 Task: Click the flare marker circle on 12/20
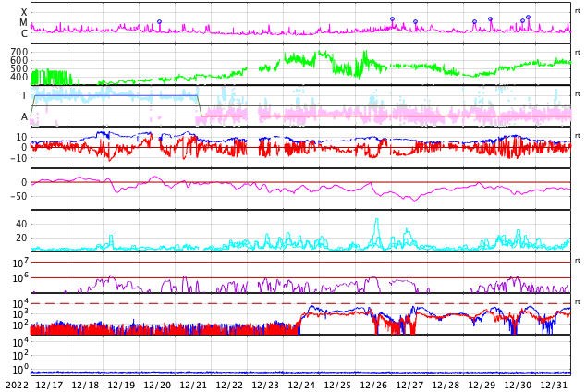point(160,21)
